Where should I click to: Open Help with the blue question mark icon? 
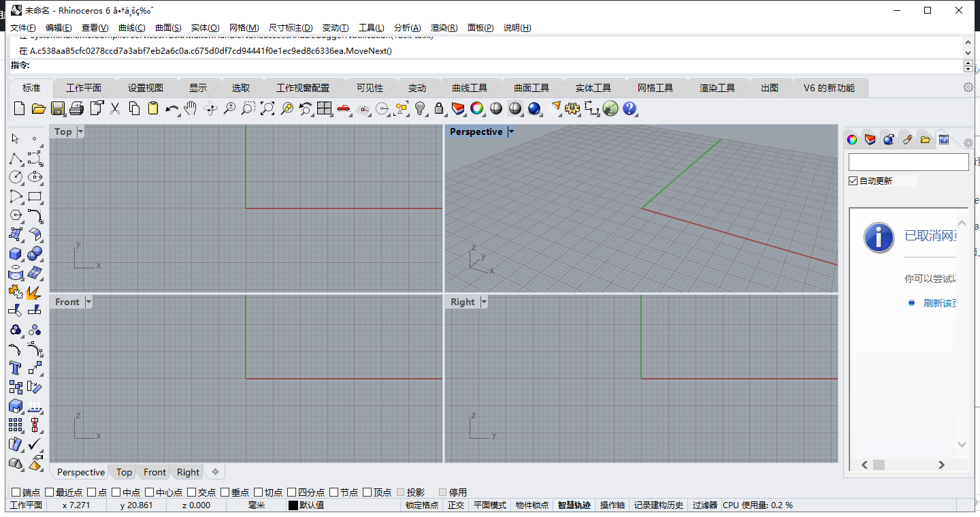pos(630,108)
